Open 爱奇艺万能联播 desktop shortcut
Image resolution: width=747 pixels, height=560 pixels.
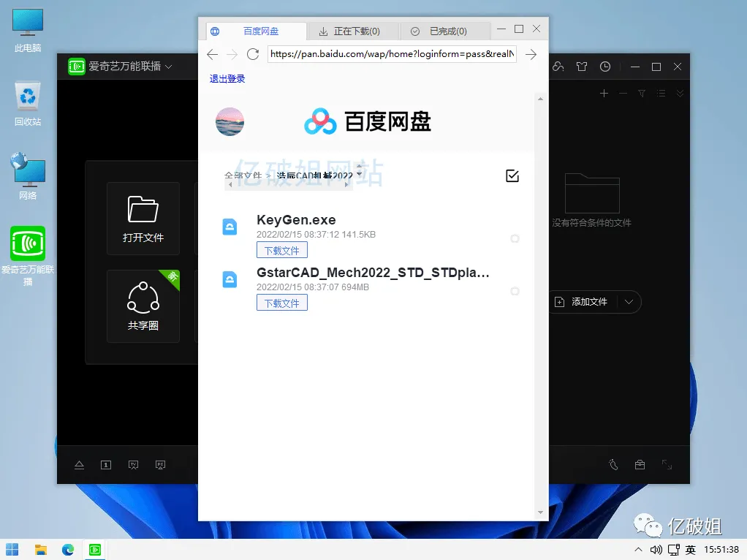[28, 256]
